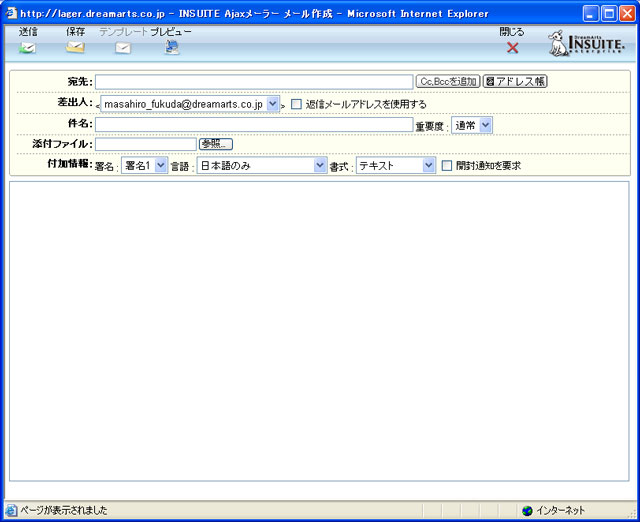
Task: Click the Send (送信) mail icon
Action: [27, 48]
